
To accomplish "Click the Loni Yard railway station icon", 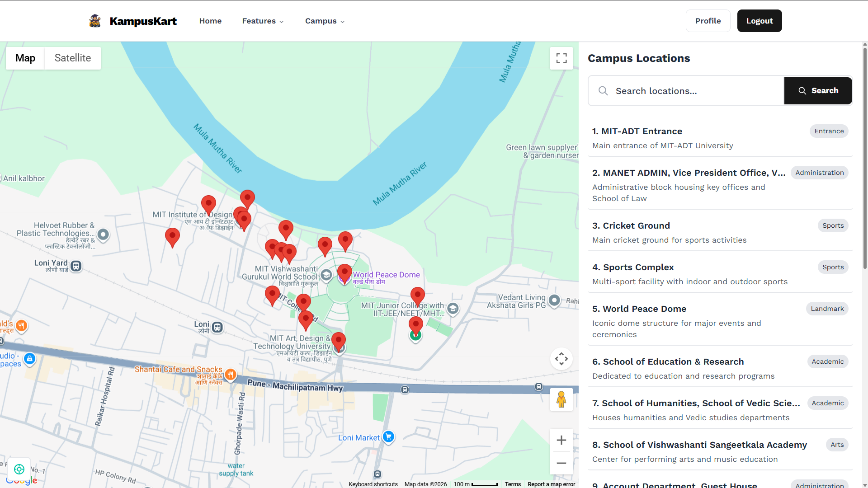I will coord(76,266).
